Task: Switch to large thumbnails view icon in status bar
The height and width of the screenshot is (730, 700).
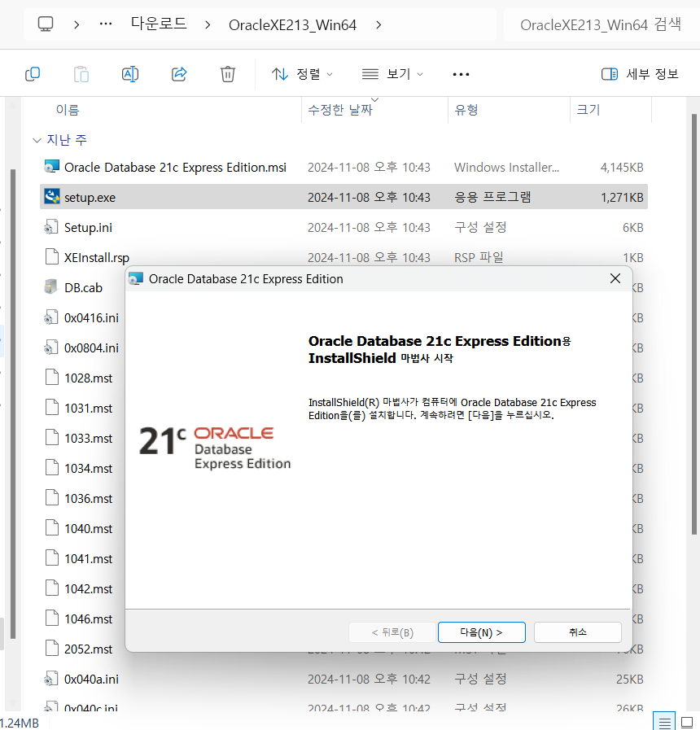Action: [687, 722]
